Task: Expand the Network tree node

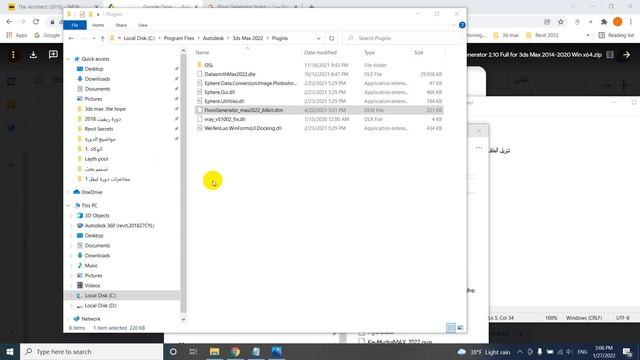Action: click(x=68, y=319)
